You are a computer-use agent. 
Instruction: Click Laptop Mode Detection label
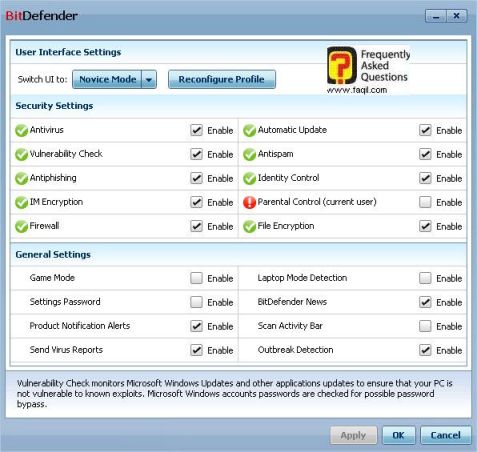(x=302, y=278)
